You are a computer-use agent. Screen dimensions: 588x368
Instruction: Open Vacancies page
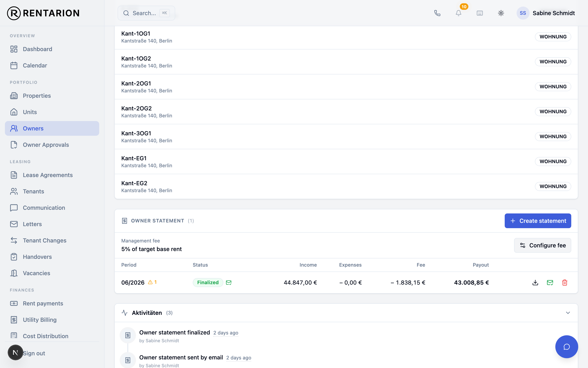click(52, 273)
